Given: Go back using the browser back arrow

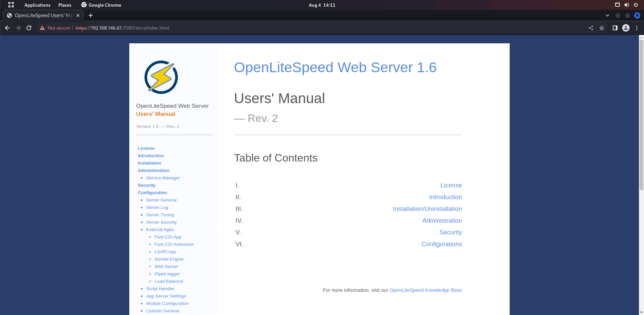Looking at the screenshot, I should (x=7, y=28).
